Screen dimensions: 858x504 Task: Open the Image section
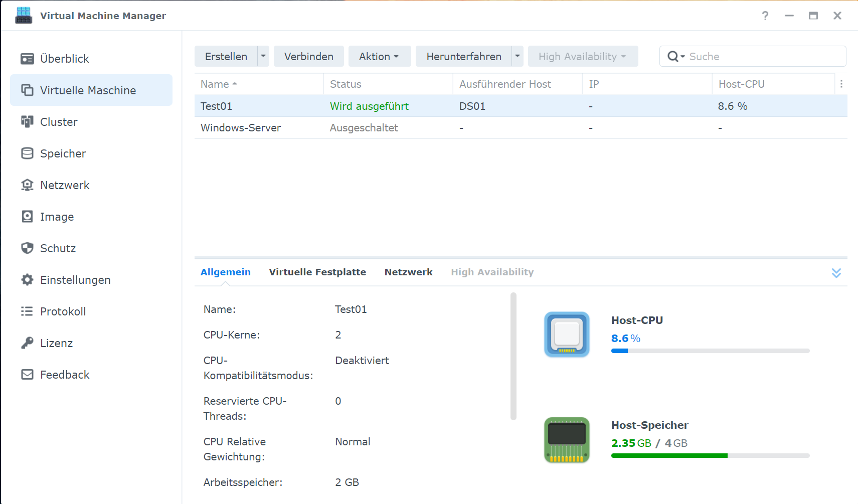coord(57,217)
